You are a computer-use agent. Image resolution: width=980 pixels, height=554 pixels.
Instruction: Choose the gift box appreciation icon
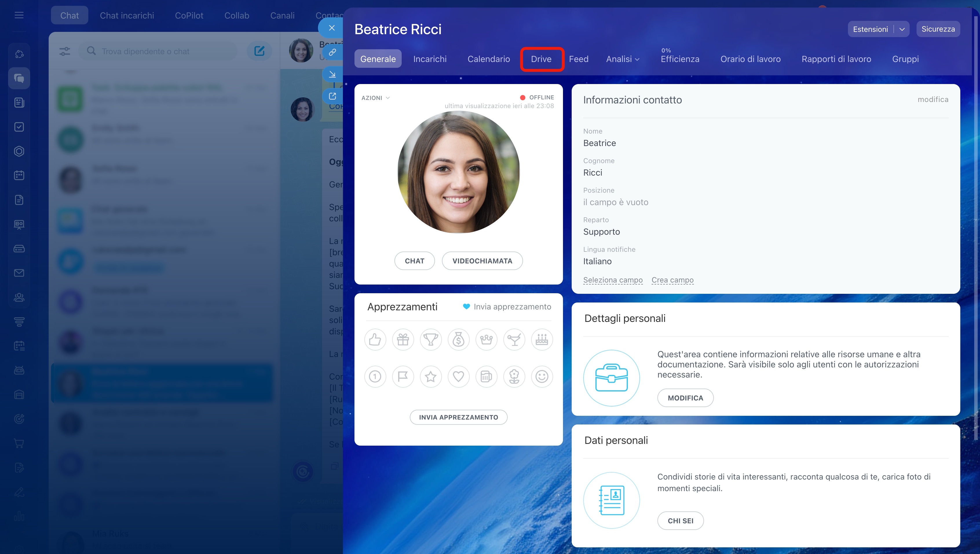(x=403, y=339)
